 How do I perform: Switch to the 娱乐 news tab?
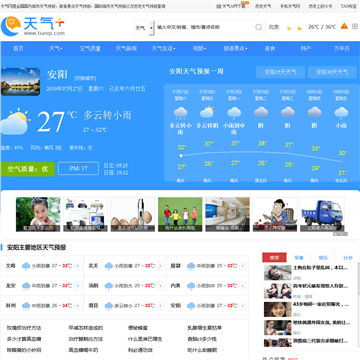pos(323,258)
